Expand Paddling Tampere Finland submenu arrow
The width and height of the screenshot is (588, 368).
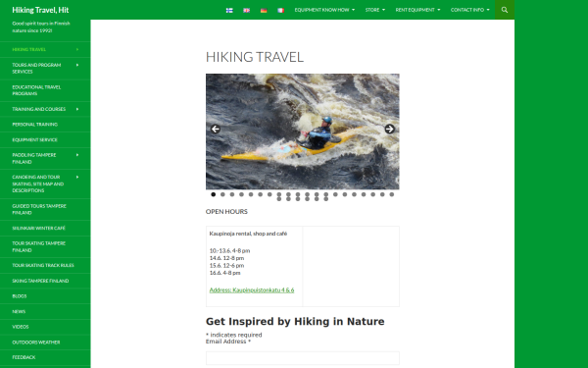pyautogui.click(x=77, y=155)
